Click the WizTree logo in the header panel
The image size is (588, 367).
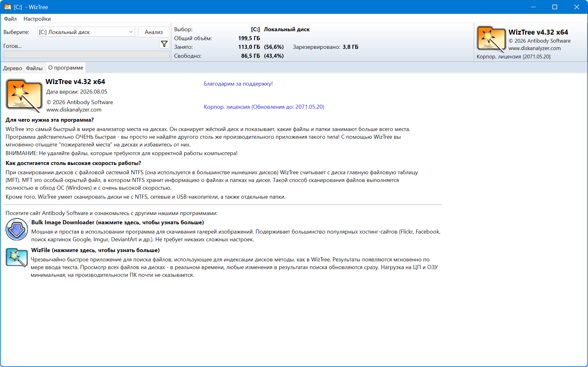click(x=491, y=39)
